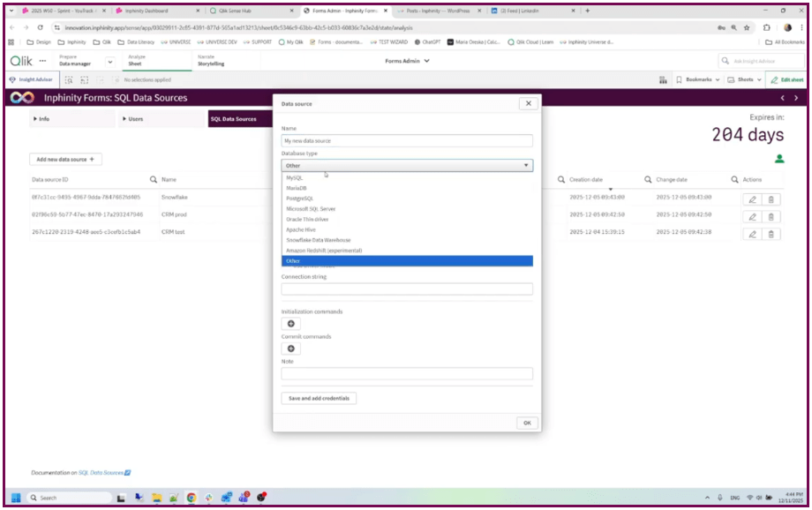This screenshot has height=510, width=812.
Task: Edit the CRM prod data source
Action: coord(753,216)
